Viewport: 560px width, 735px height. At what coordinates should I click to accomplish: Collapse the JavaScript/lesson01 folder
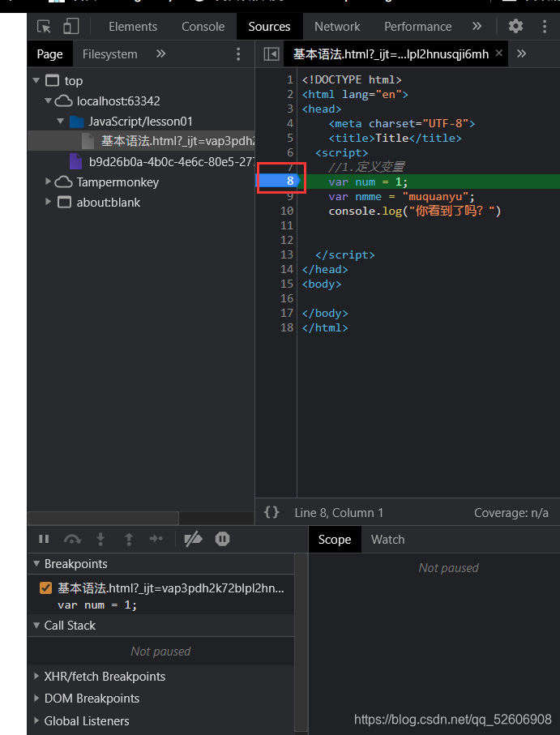click(x=61, y=121)
